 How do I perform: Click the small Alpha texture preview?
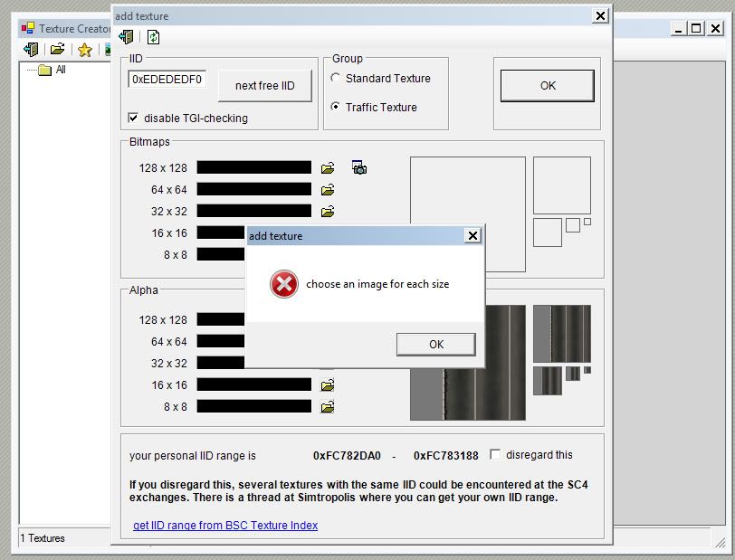tap(548, 381)
